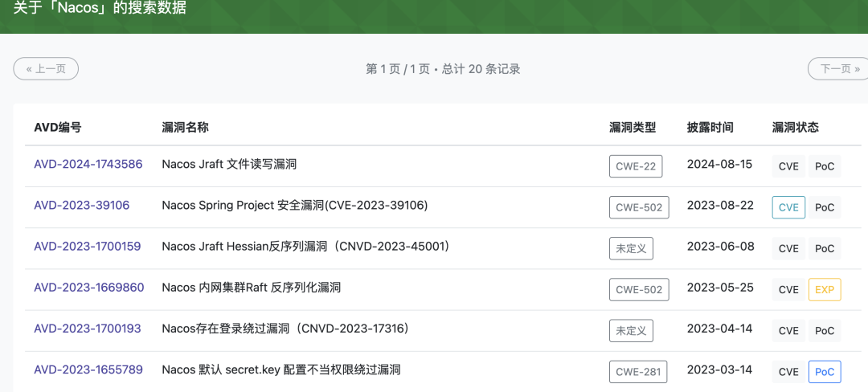Click 披露时间 column header
Viewport: 868px width, 392px height.
pos(710,127)
